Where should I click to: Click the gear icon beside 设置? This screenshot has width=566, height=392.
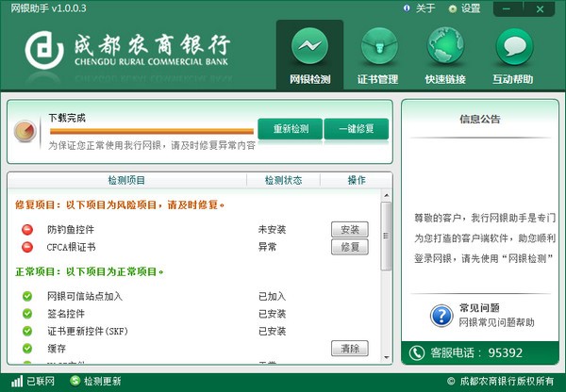[x=452, y=9]
